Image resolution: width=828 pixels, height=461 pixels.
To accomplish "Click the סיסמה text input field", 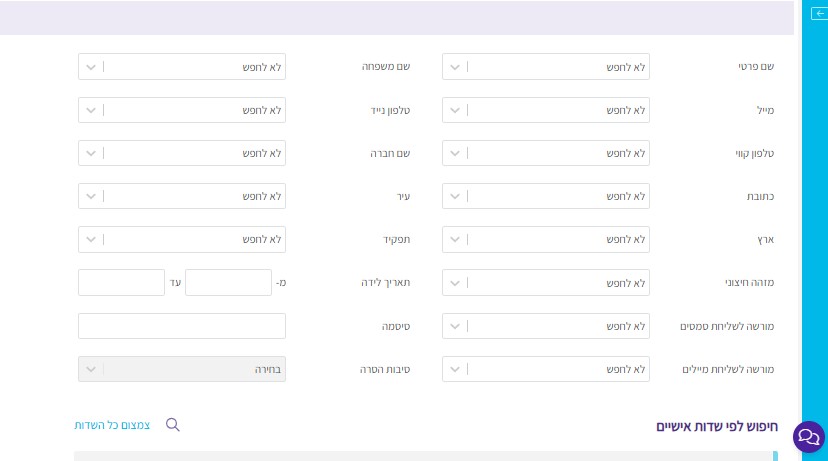I will (182, 326).
